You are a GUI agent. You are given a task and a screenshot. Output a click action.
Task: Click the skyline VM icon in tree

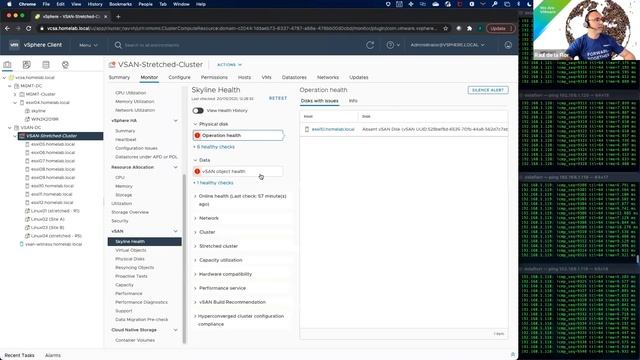[x=27, y=111]
